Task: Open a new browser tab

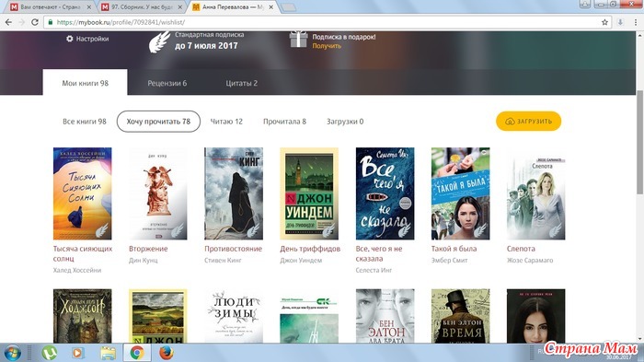Action: [x=288, y=7]
